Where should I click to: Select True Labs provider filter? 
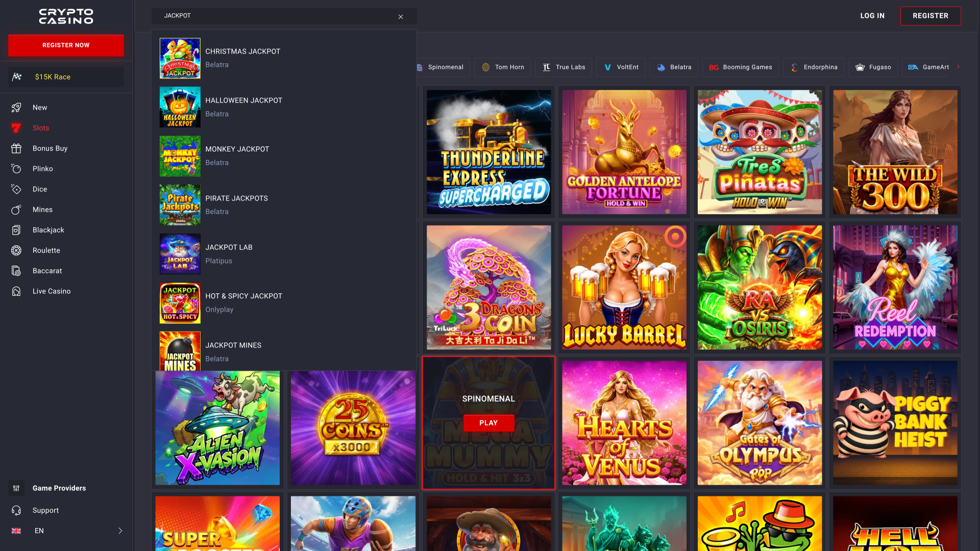(563, 67)
